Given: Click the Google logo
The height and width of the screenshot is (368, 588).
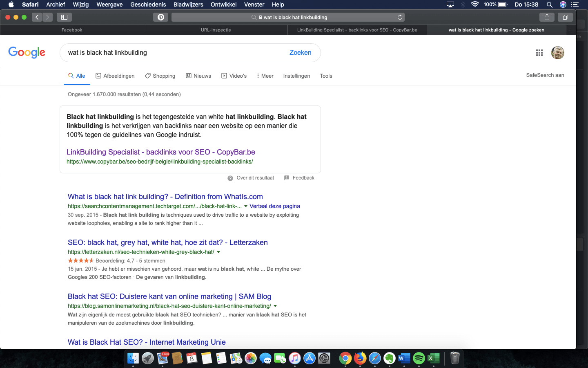Looking at the screenshot, I should coord(27,53).
